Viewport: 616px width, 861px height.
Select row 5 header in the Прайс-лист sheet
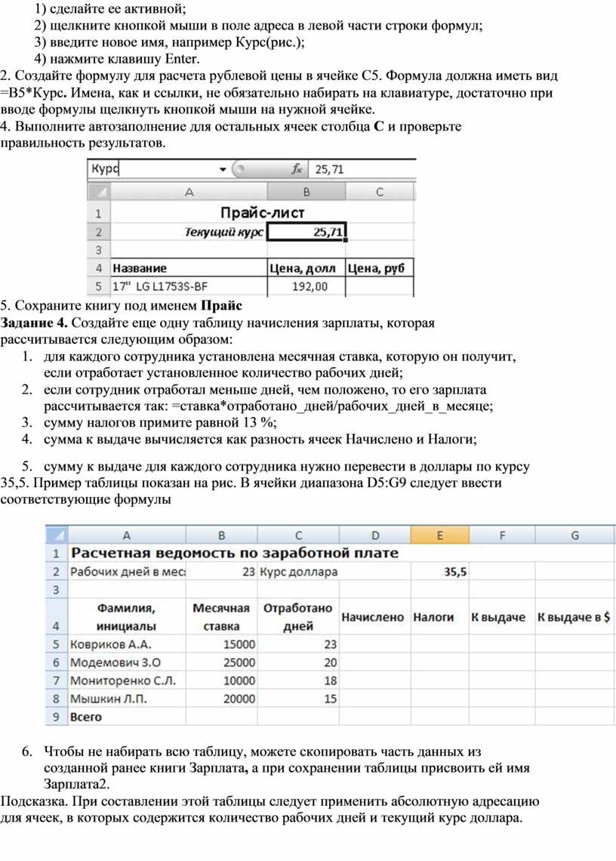[99, 286]
